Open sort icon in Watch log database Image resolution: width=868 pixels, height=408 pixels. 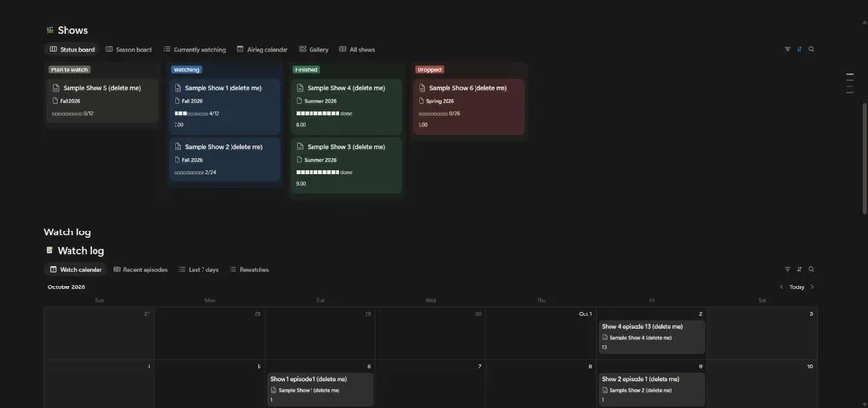(800, 270)
